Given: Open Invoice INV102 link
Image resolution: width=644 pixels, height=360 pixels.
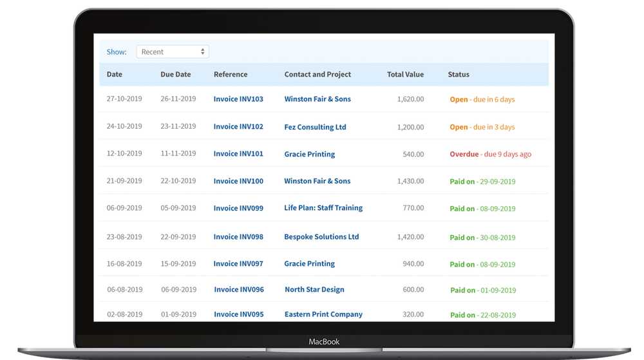Looking at the screenshot, I should click(238, 126).
